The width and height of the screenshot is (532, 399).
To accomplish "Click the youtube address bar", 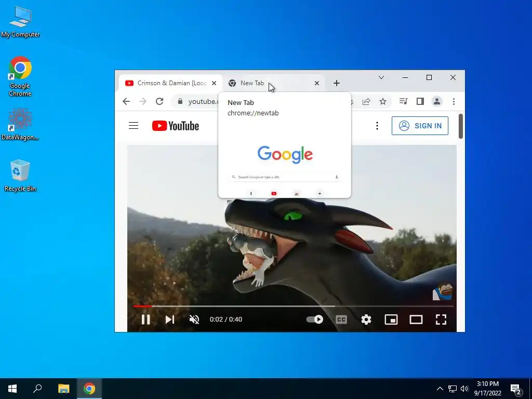I will point(203,101).
